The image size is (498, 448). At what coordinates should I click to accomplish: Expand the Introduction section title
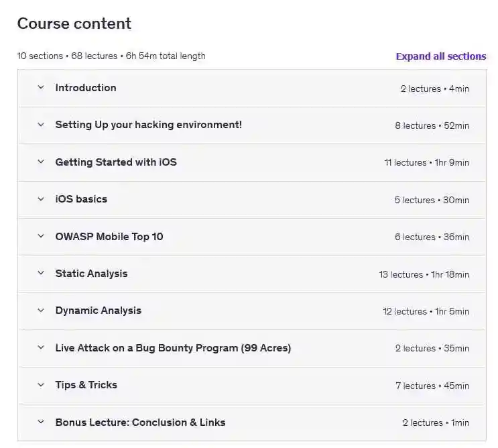click(x=86, y=88)
